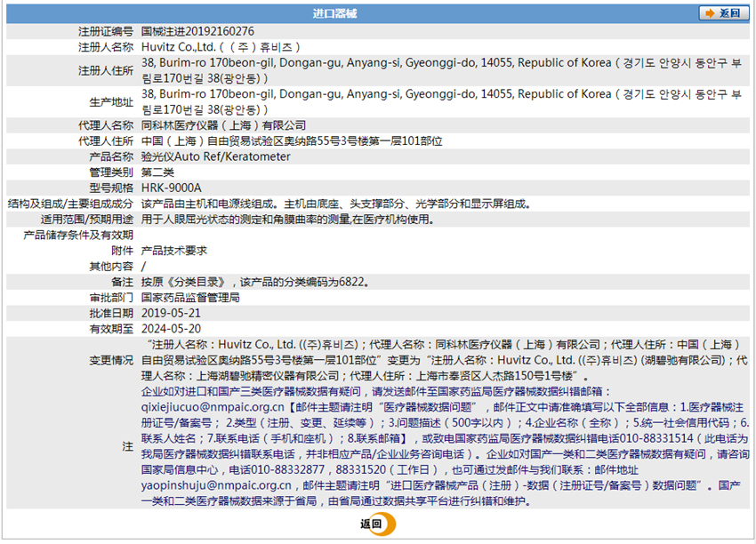Screen dimensions: 756x544
Task: Click the 审批部门 value 国家药品监督管理局
Action: pos(190,297)
